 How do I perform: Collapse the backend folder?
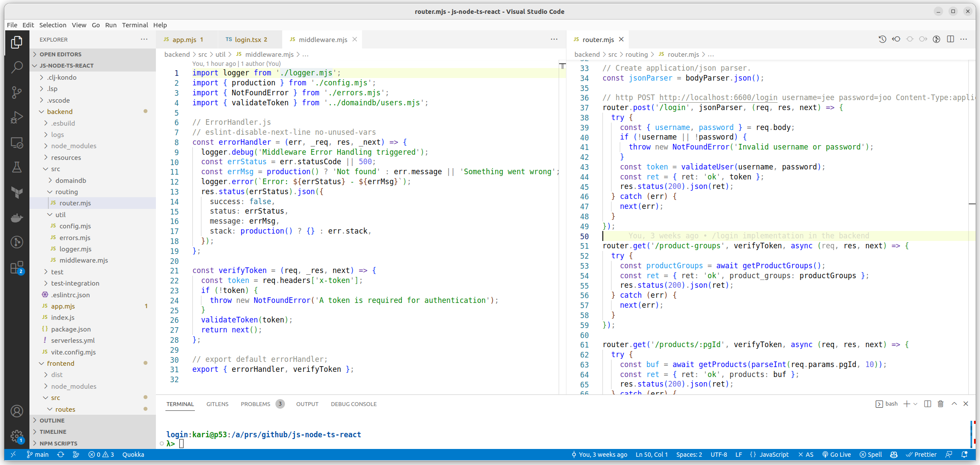click(x=93, y=111)
